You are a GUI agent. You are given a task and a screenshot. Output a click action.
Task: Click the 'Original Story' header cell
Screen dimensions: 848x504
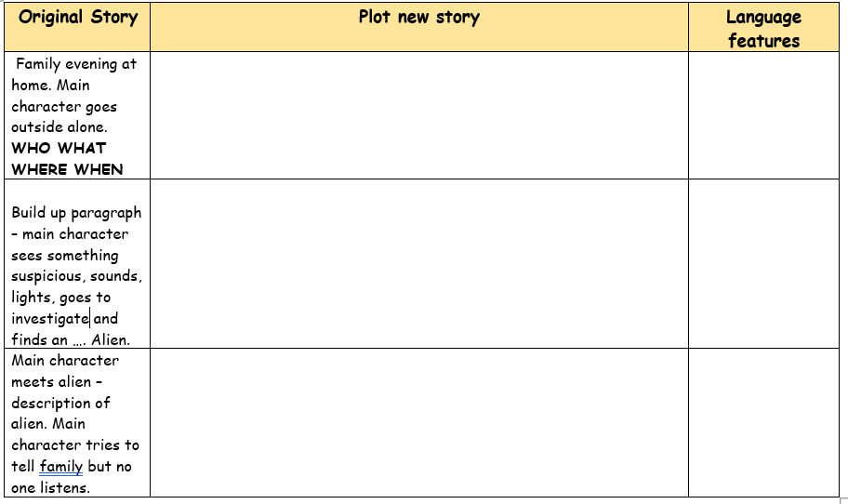coord(78,18)
